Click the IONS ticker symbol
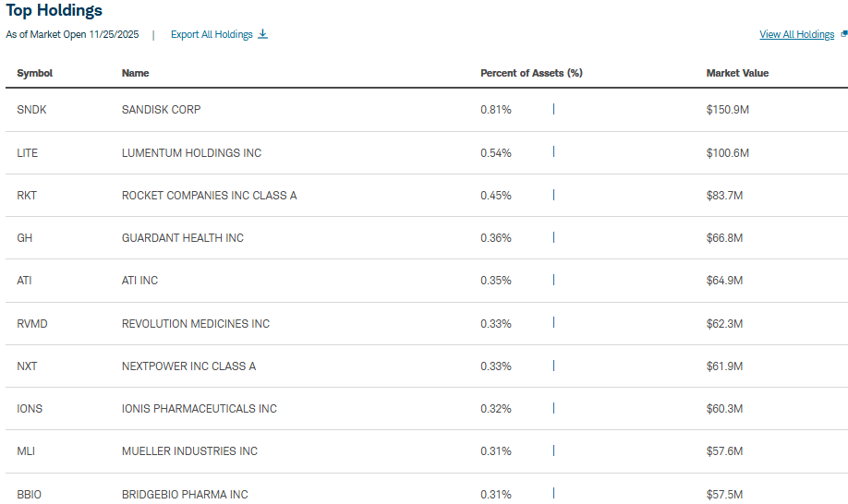 [30, 409]
